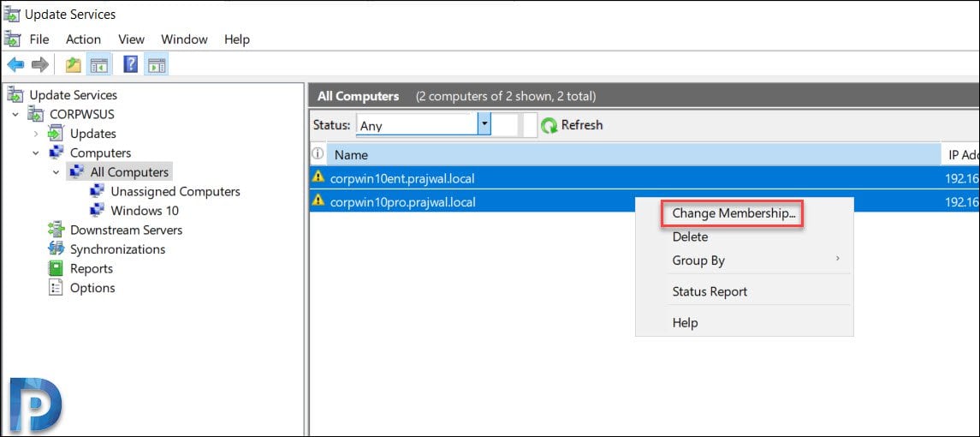The height and width of the screenshot is (437, 980).
Task: Open the Window menu
Action: 184,39
